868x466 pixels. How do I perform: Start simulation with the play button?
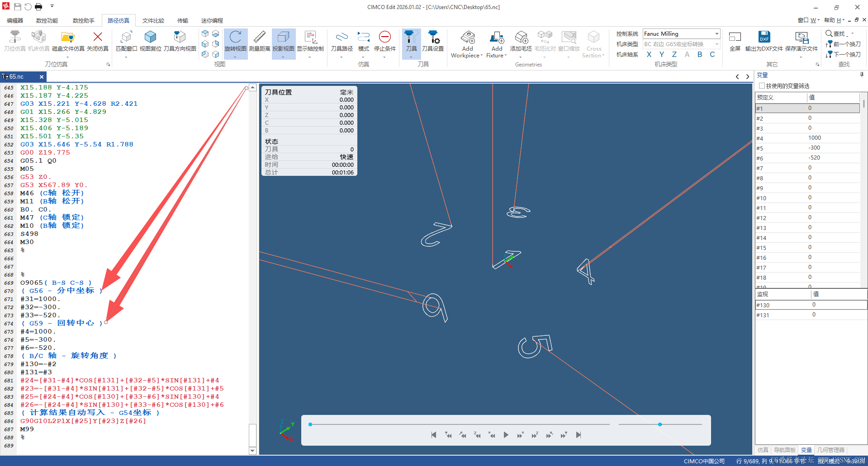click(506, 435)
